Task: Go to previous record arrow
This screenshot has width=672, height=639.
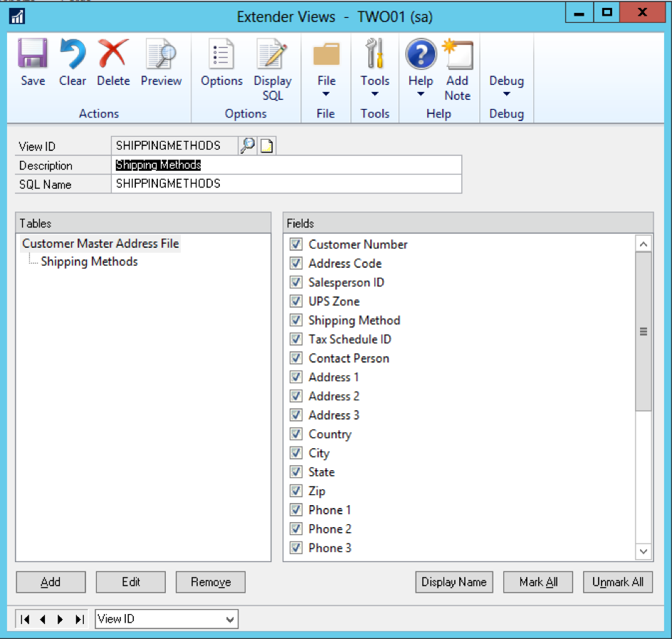Action: point(43,619)
